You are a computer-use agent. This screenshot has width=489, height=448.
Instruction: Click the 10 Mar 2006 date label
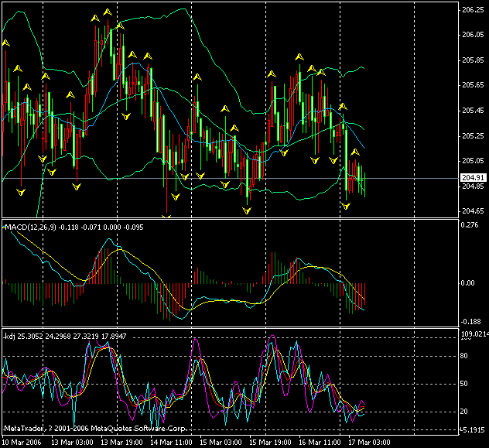click(20, 442)
